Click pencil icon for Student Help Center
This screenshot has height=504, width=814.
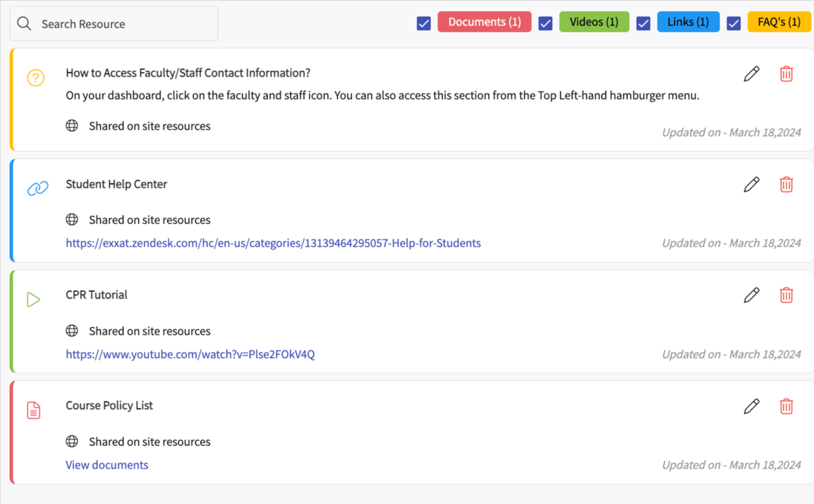[751, 184]
